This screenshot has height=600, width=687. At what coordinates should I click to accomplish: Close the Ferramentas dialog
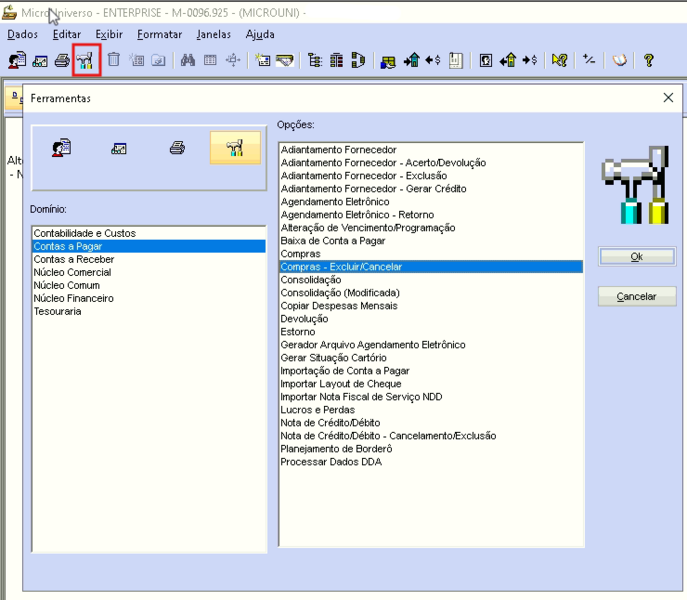(x=668, y=98)
